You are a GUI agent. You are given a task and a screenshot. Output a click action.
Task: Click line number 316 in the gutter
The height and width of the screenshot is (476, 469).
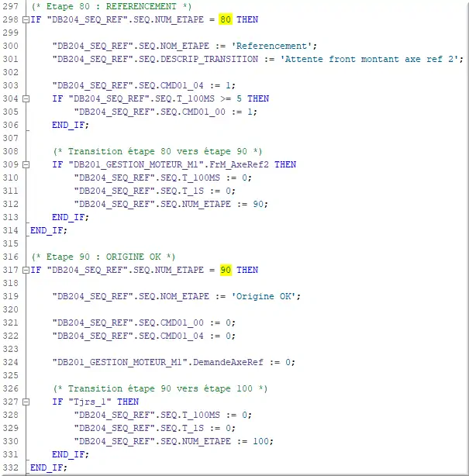pos(11,256)
